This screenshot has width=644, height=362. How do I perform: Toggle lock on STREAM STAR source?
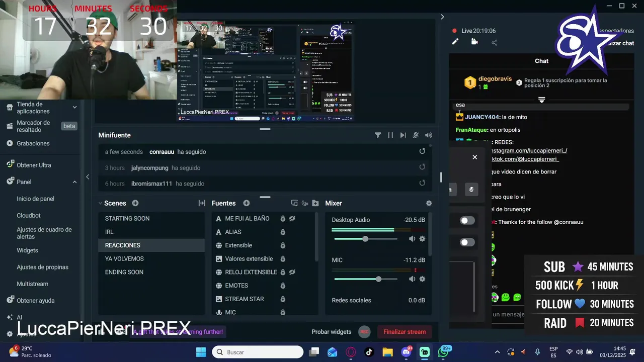pyautogui.click(x=283, y=299)
